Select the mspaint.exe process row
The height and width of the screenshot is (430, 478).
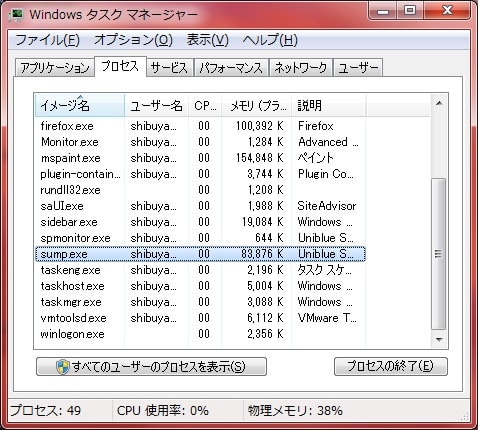tap(200, 158)
